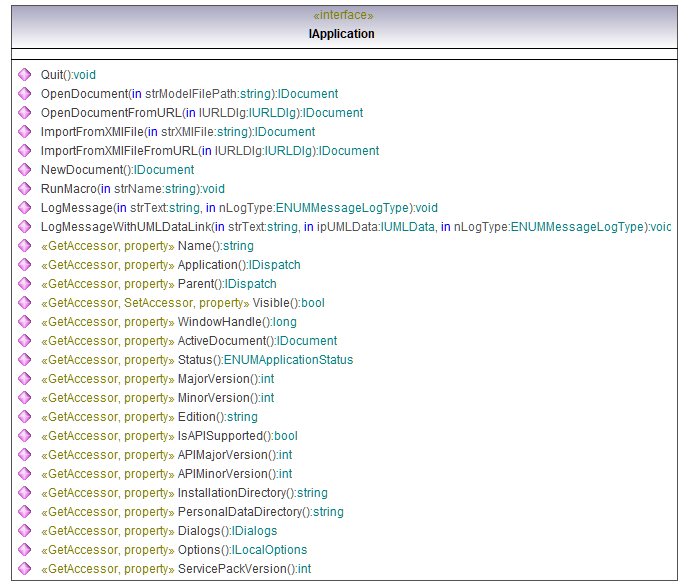Click the diamond icon beside NewDocument()
Screen dimensions: 688x585
click(x=24, y=170)
